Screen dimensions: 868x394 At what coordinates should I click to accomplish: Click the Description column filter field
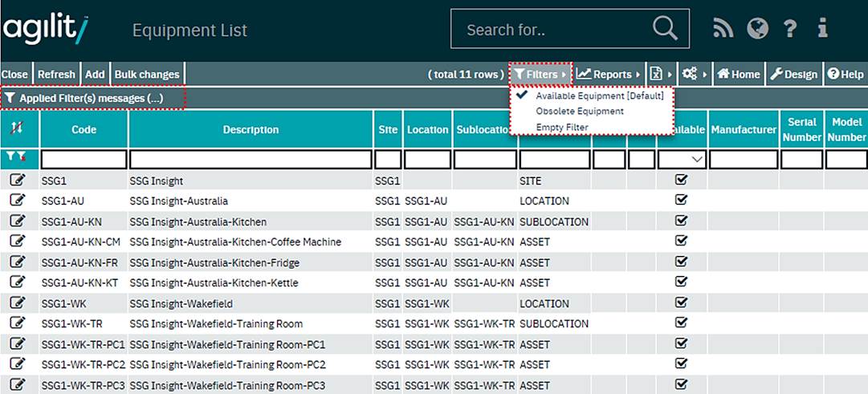click(x=251, y=159)
